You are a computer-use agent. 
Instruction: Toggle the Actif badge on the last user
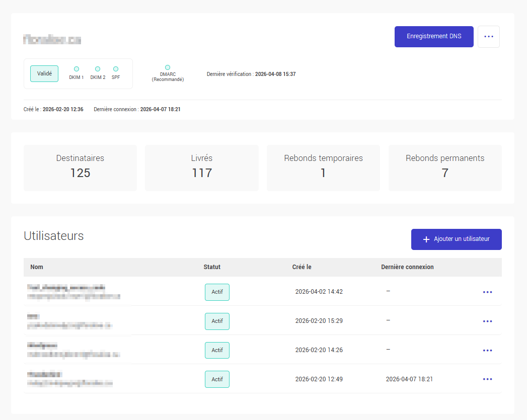click(216, 379)
